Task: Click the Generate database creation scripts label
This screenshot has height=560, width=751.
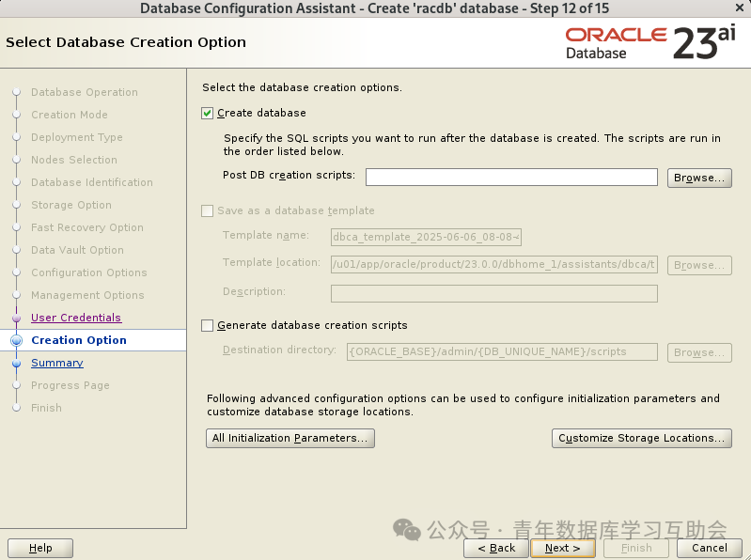Action: click(312, 325)
